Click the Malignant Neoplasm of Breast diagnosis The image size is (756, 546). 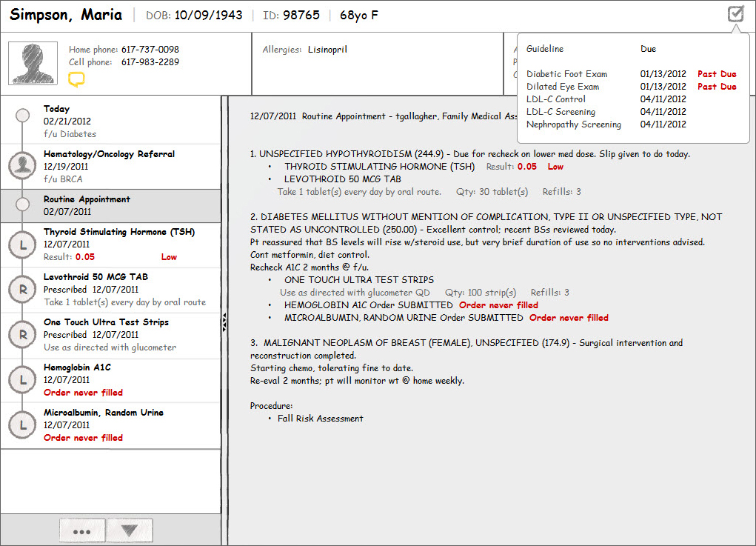point(409,343)
